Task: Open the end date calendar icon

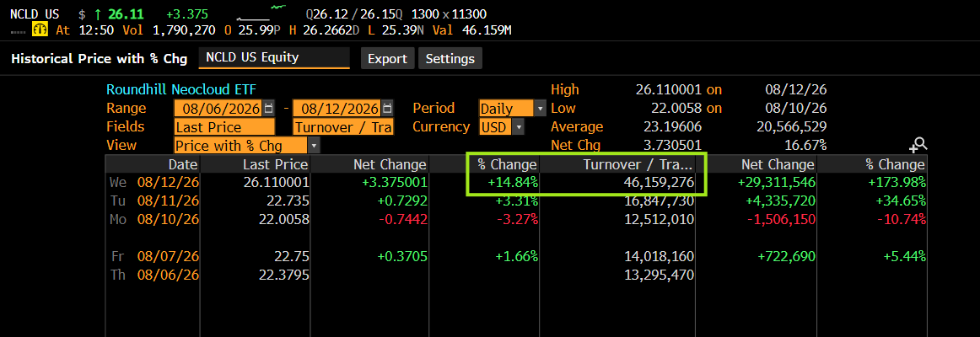Action: [387, 108]
